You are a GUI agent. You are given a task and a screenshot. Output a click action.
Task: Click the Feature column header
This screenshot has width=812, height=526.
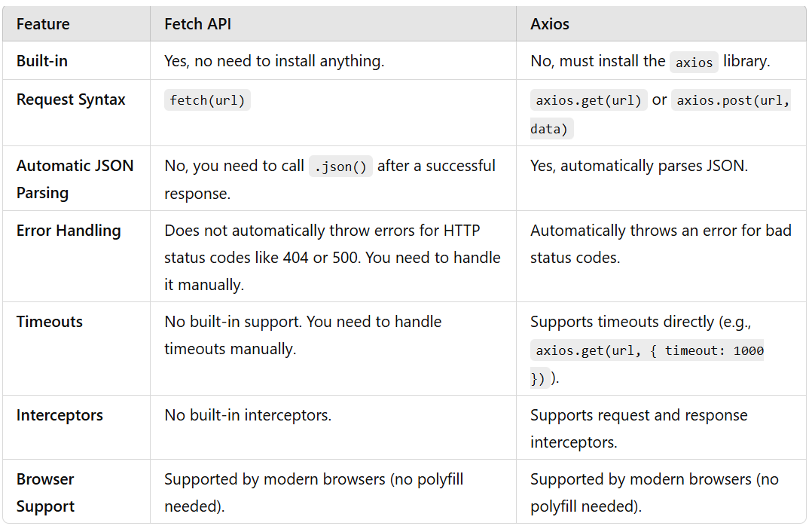point(43,24)
